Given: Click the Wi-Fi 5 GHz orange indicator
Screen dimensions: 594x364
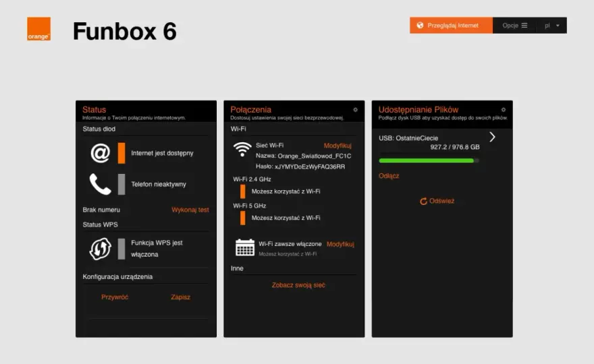Looking at the screenshot, I should coord(242,218).
